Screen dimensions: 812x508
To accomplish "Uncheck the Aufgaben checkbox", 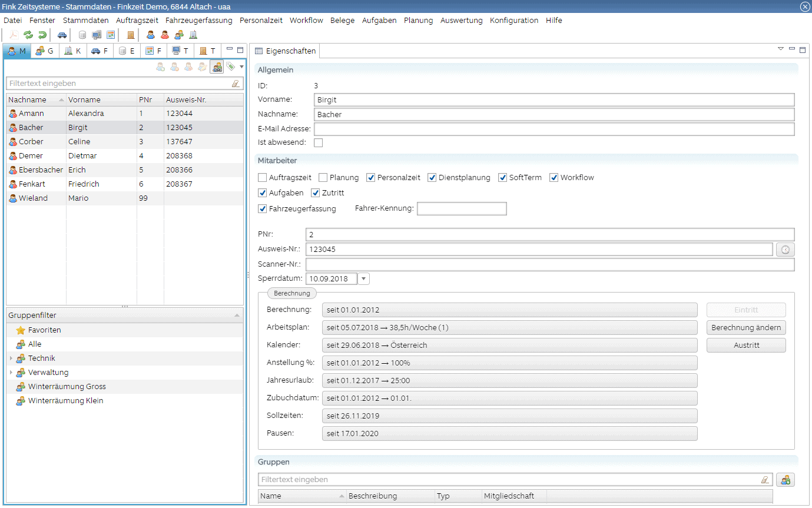I will click(x=263, y=192).
